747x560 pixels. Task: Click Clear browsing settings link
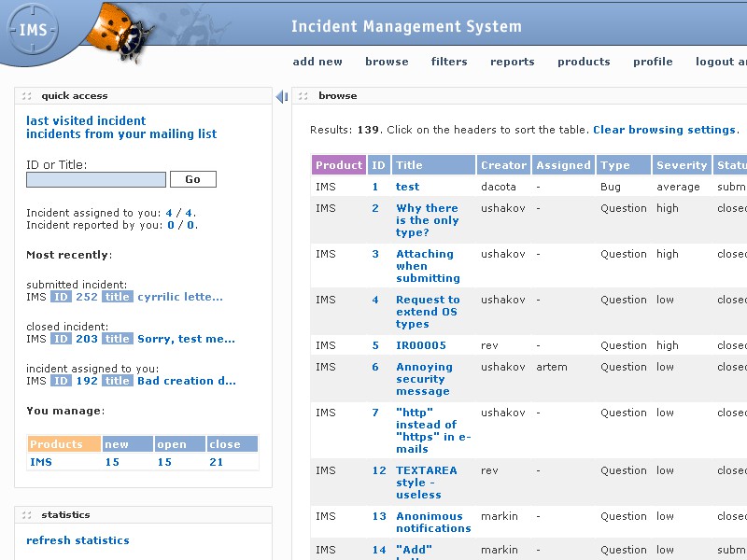coord(665,130)
